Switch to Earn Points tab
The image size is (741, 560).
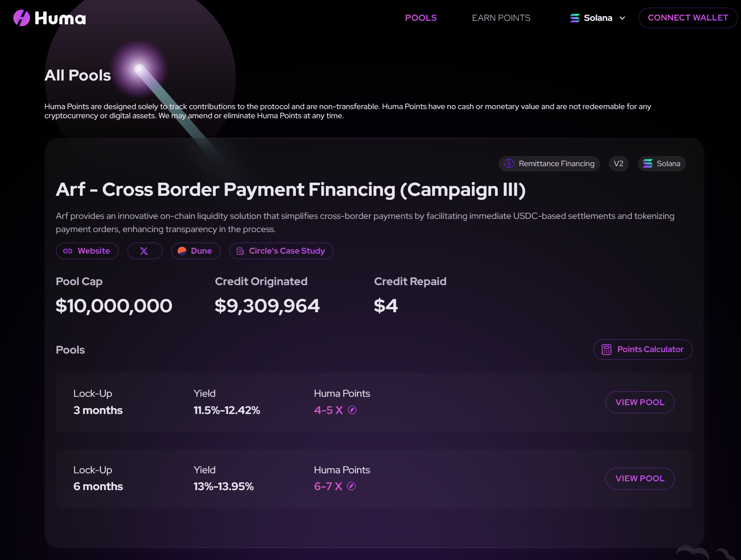tap(501, 18)
